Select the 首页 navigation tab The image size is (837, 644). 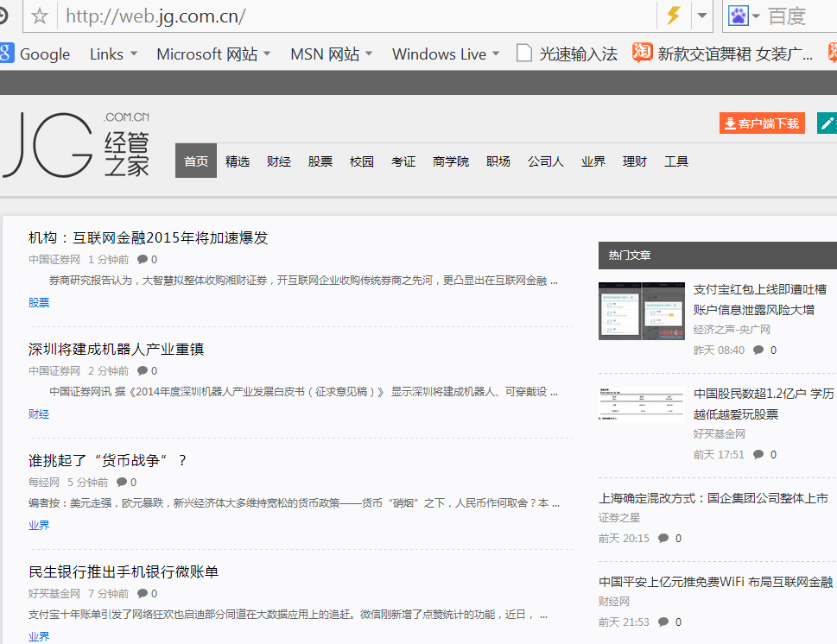196,161
